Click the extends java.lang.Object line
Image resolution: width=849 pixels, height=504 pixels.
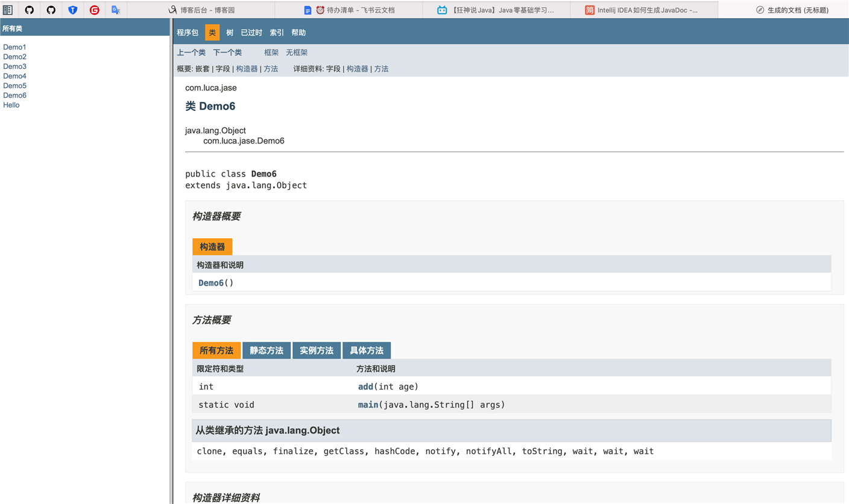(246, 185)
